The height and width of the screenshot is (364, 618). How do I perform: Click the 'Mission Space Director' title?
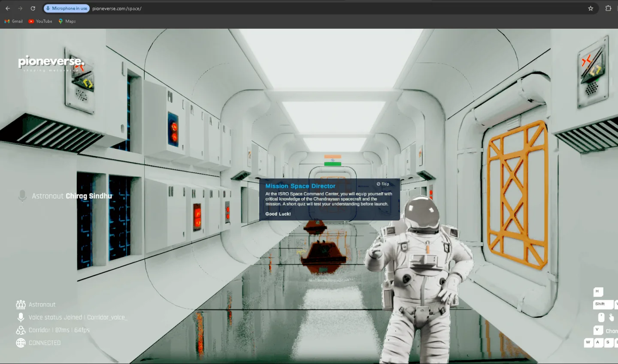click(300, 186)
